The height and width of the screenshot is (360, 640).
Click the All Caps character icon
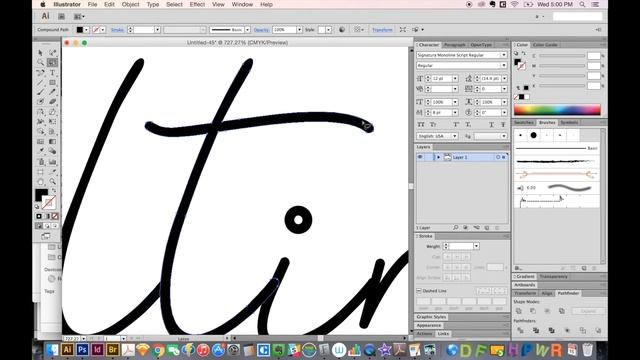pyautogui.click(x=421, y=124)
